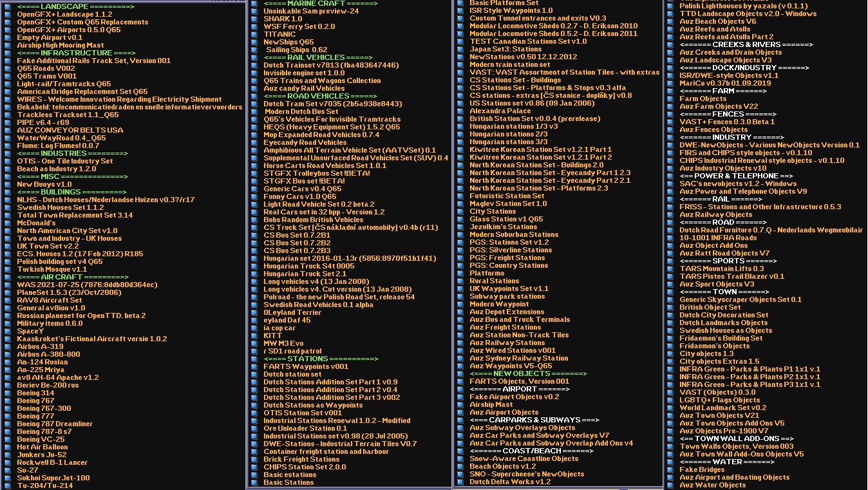Click the blue square next to KITT
The image size is (868, 490).
point(254,335)
